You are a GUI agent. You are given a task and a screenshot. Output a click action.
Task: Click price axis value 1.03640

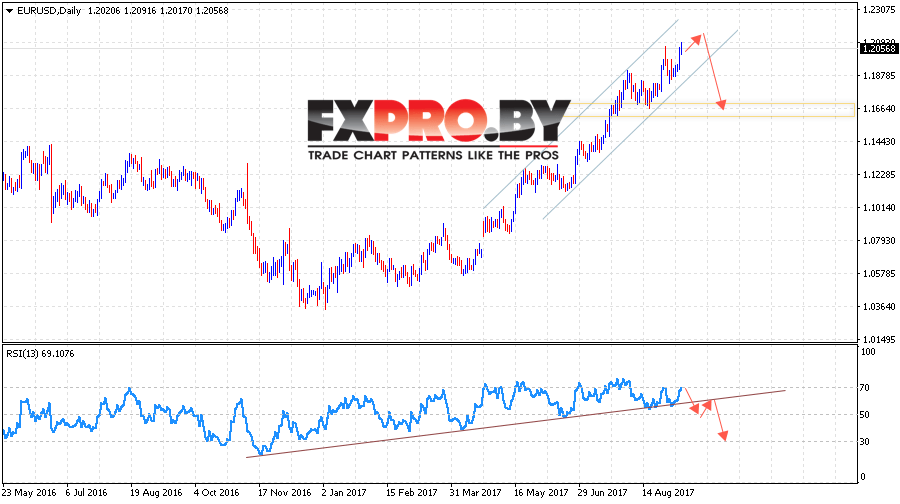click(879, 307)
